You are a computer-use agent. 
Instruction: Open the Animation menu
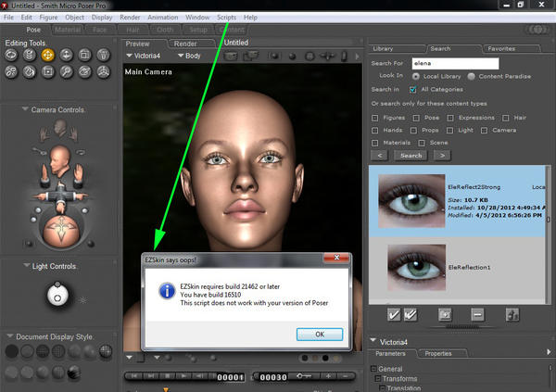[x=163, y=18]
